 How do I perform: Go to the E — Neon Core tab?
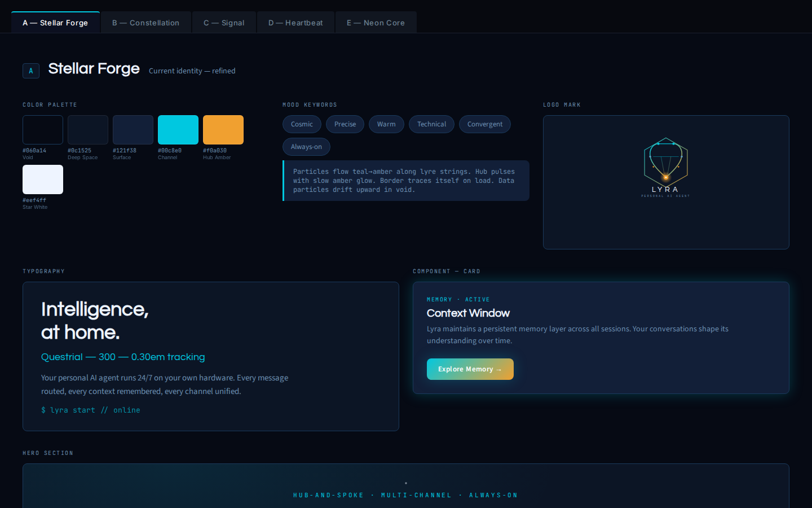click(376, 23)
